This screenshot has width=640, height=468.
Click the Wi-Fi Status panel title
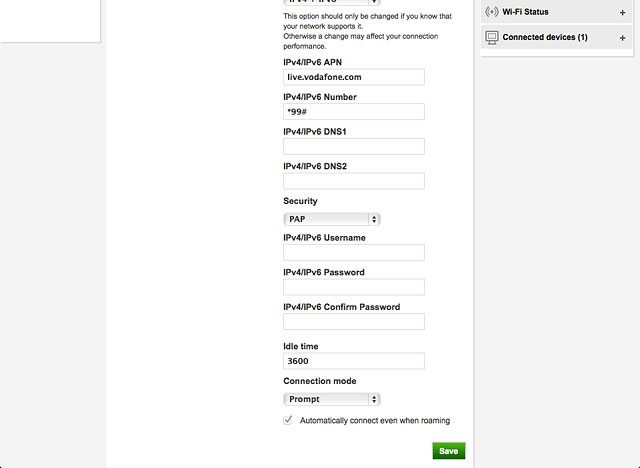525,12
